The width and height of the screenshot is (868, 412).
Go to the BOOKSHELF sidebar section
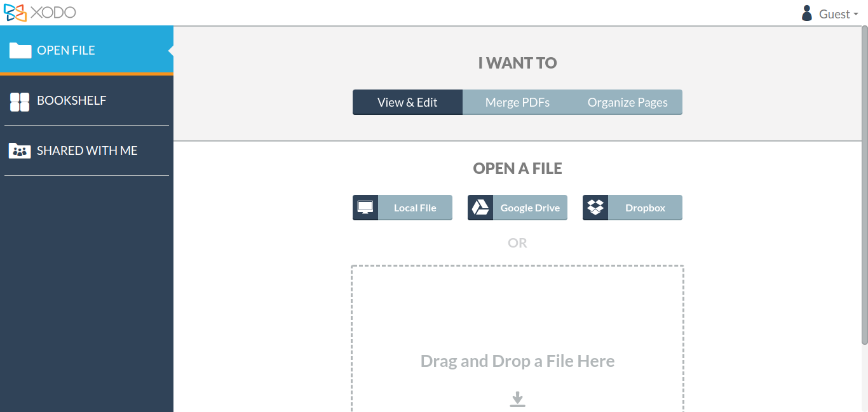pyautogui.click(x=86, y=100)
